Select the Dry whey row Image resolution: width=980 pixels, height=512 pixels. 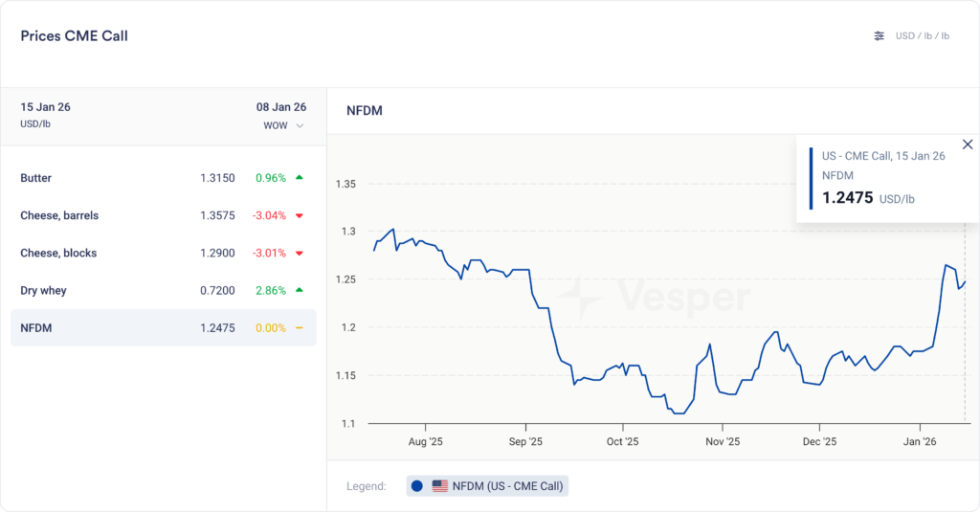click(x=163, y=290)
